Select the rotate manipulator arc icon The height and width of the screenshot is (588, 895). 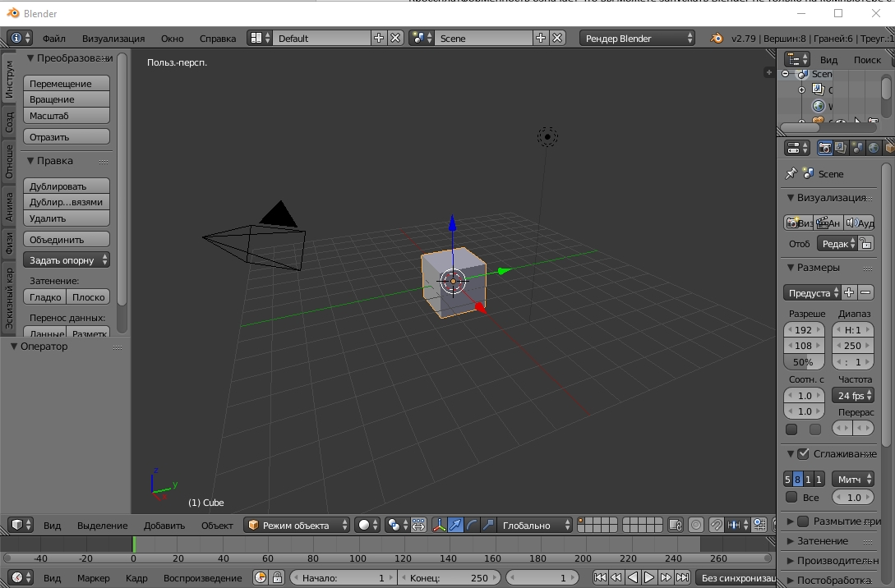point(472,526)
